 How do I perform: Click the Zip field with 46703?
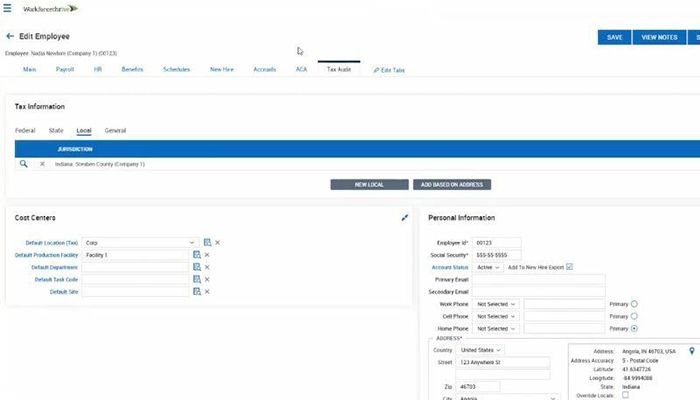coord(478,387)
